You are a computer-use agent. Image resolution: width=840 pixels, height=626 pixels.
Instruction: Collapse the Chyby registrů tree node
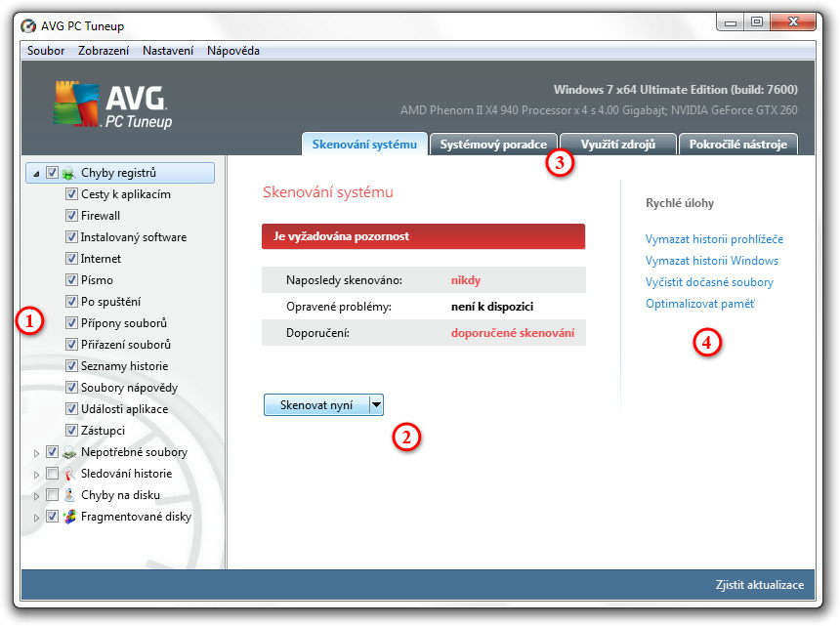[36, 174]
